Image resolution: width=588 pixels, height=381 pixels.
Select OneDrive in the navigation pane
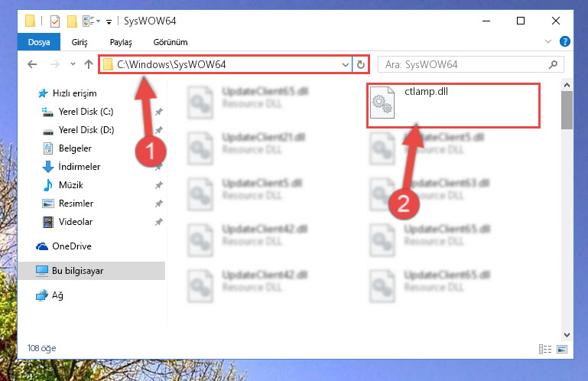(72, 246)
